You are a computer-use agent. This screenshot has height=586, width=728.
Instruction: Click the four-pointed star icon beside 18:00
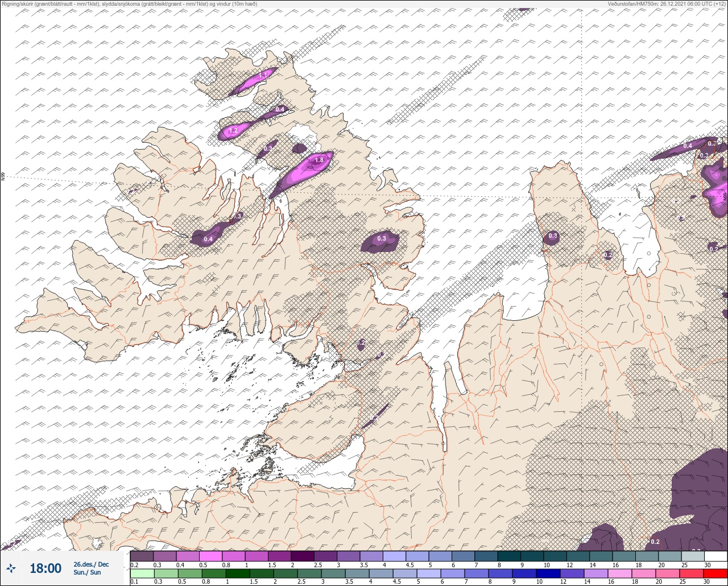(x=11, y=568)
